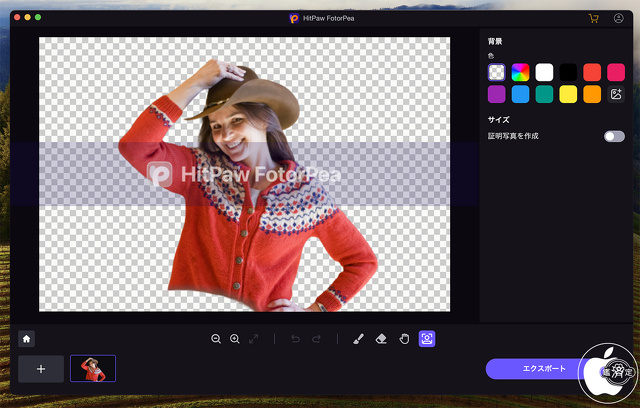The image size is (640, 408).
Task: Click the plus button to add image
Action: pos(41,369)
